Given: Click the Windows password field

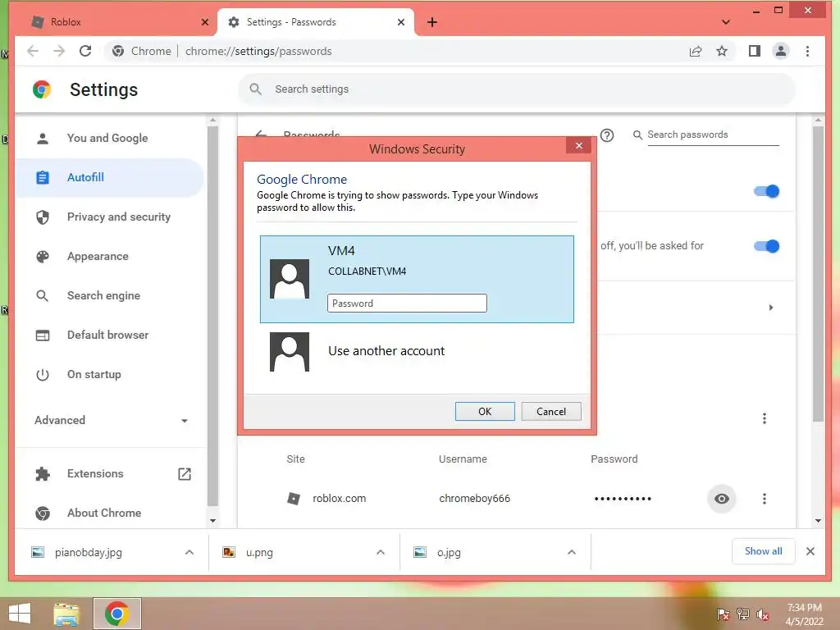Looking at the screenshot, I should click(x=407, y=304).
